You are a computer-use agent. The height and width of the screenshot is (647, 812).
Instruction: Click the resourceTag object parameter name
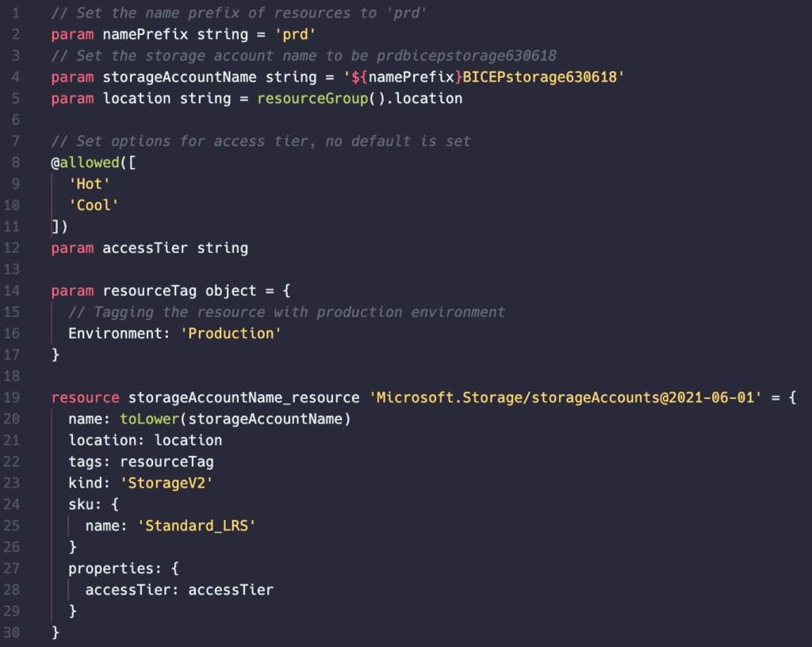click(x=150, y=291)
